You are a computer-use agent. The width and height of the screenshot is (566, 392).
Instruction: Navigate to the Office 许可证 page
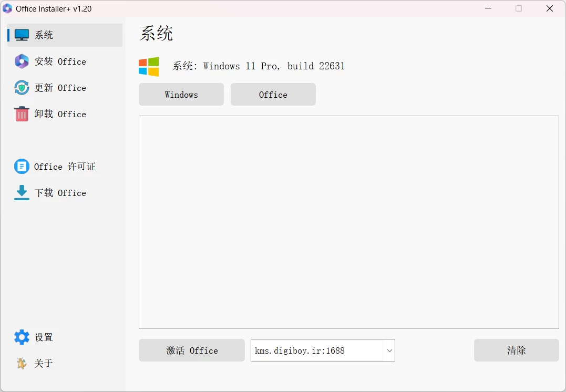pyautogui.click(x=64, y=166)
